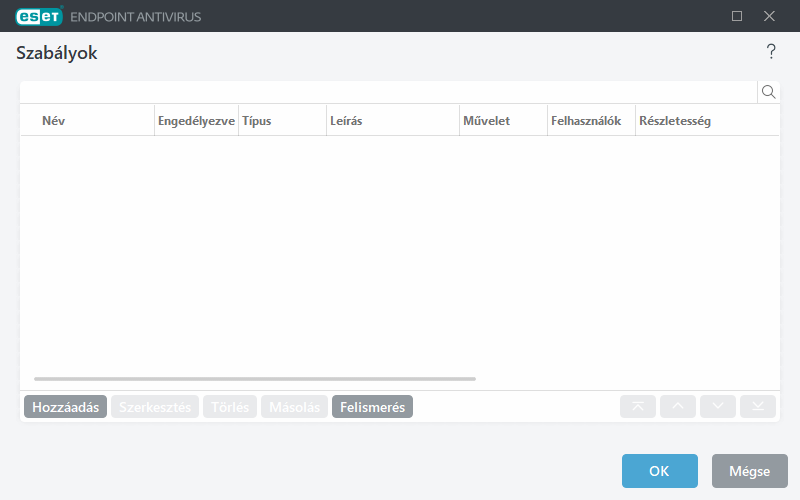Move rule to top arrow button
800x500 pixels.
click(x=638, y=407)
